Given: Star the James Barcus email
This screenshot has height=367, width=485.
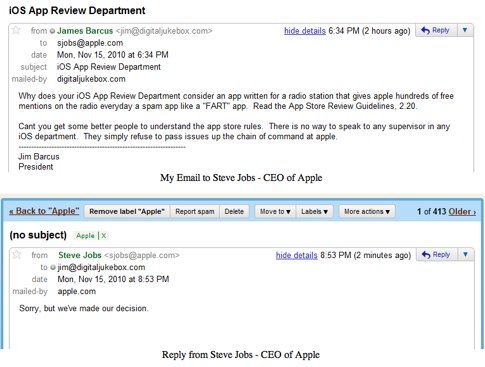Looking at the screenshot, I should pyautogui.click(x=16, y=31).
